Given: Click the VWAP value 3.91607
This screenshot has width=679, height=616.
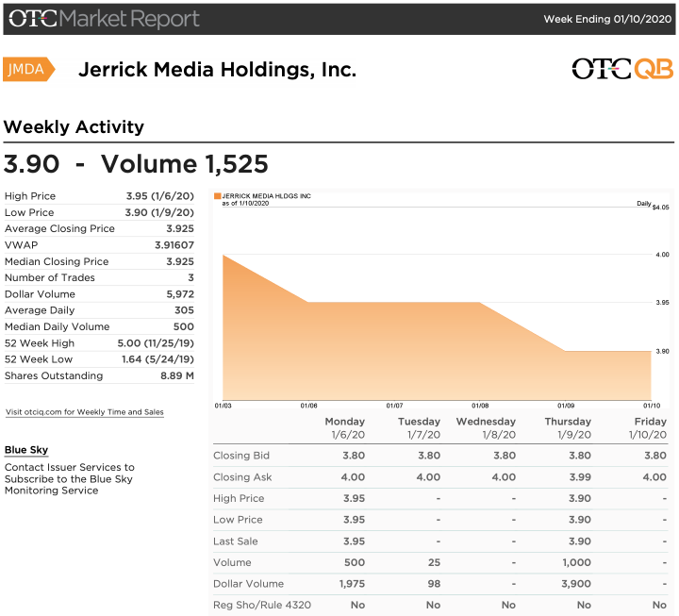Looking at the screenshot, I should tap(174, 244).
